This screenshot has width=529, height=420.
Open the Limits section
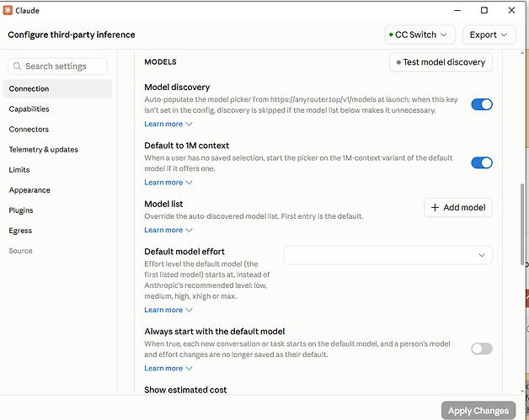pos(57,169)
